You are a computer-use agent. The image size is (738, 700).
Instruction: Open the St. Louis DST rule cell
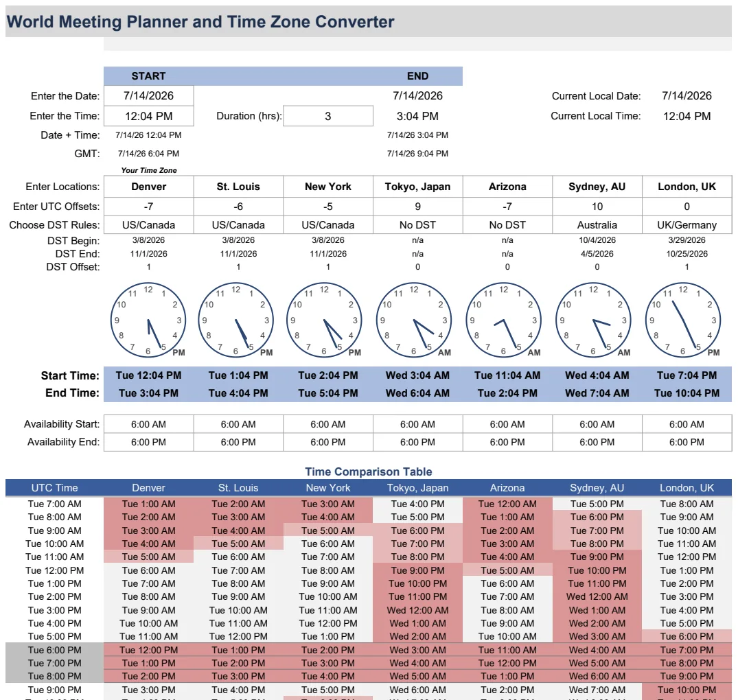238,225
